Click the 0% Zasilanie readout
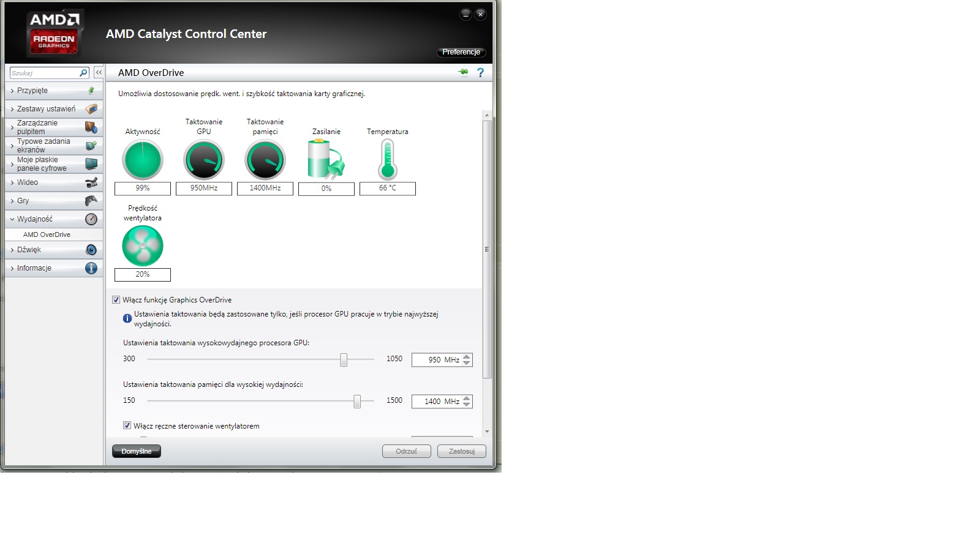The width and height of the screenshot is (980, 551). tap(326, 189)
